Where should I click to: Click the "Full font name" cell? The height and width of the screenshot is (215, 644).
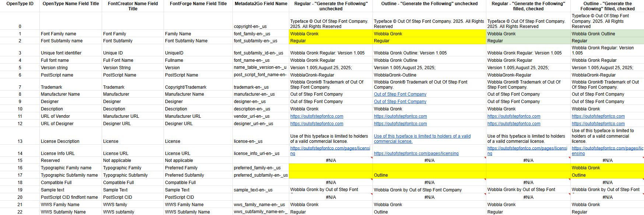(x=71, y=60)
